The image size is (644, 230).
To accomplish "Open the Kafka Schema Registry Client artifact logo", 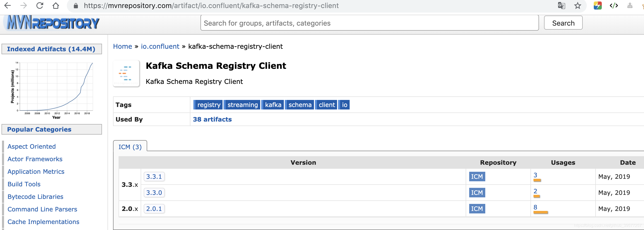I will click(126, 74).
